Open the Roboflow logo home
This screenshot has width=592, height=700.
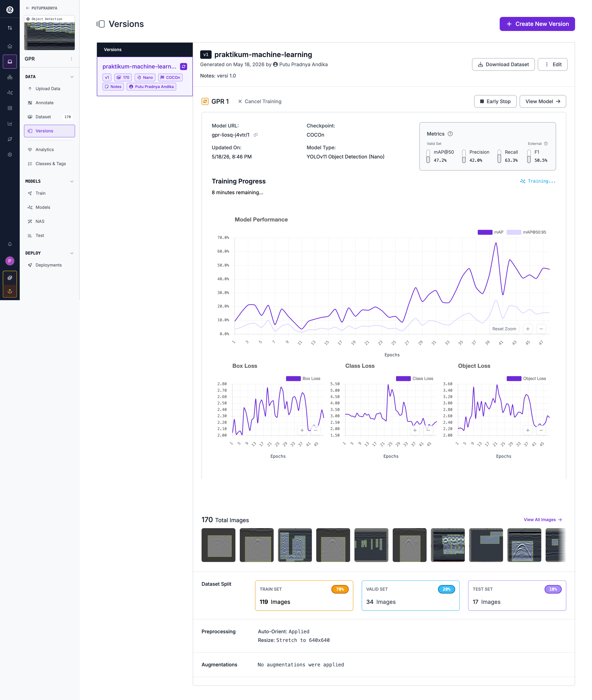coord(10,10)
